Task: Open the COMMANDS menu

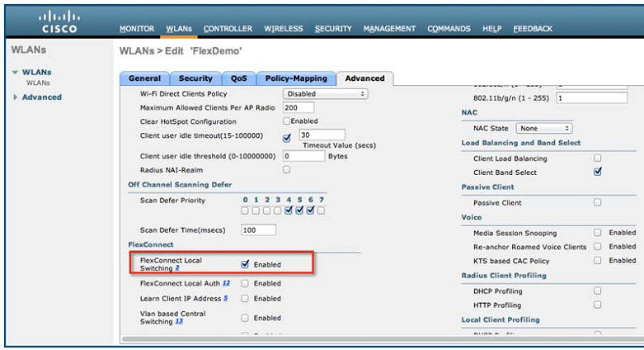Action: pyautogui.click(x=449, y=29)
